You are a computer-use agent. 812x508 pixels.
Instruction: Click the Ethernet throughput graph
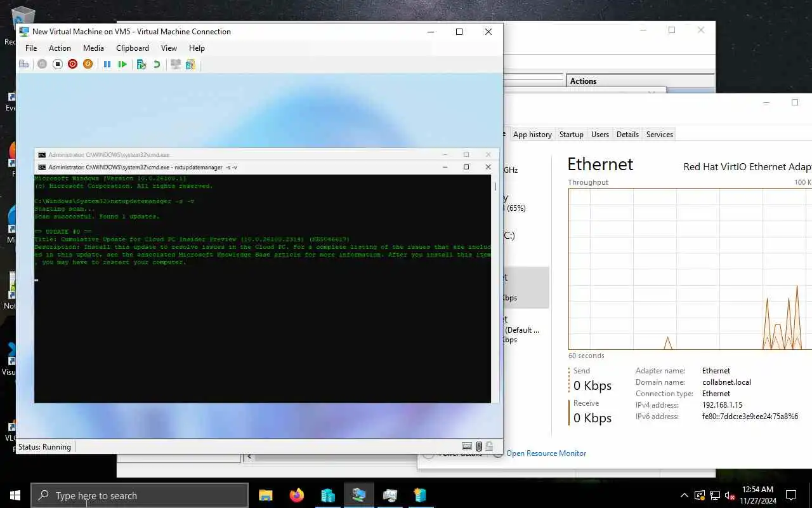[690, 269]
